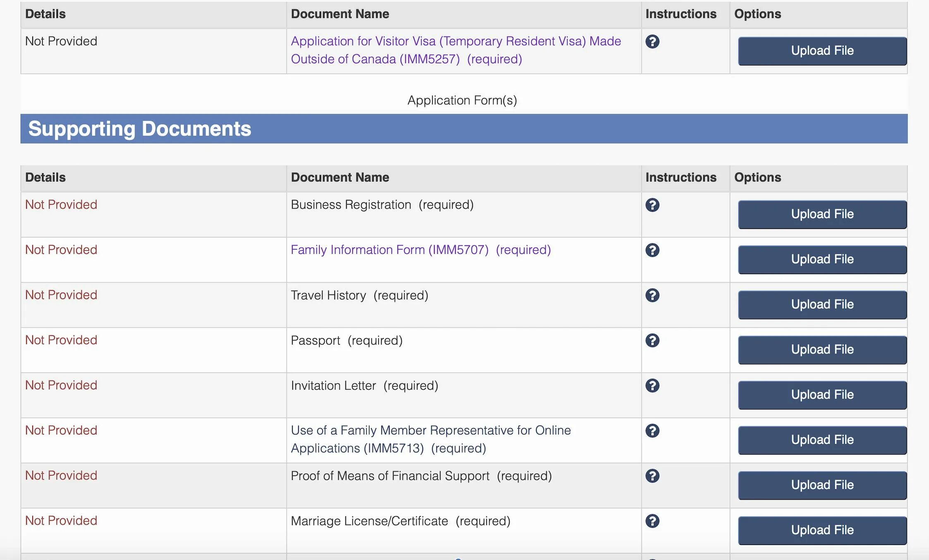929x560 pixels.
Task: Show instructions for Travel History
Action: [652, 295]
